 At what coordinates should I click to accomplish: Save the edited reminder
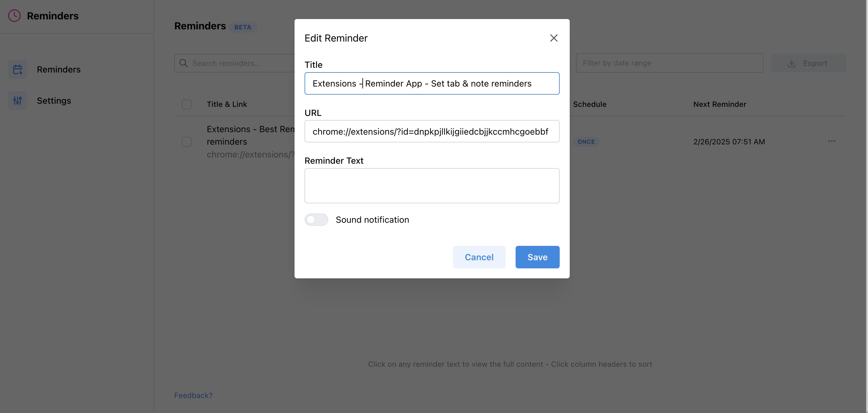(x=537, y=257)
